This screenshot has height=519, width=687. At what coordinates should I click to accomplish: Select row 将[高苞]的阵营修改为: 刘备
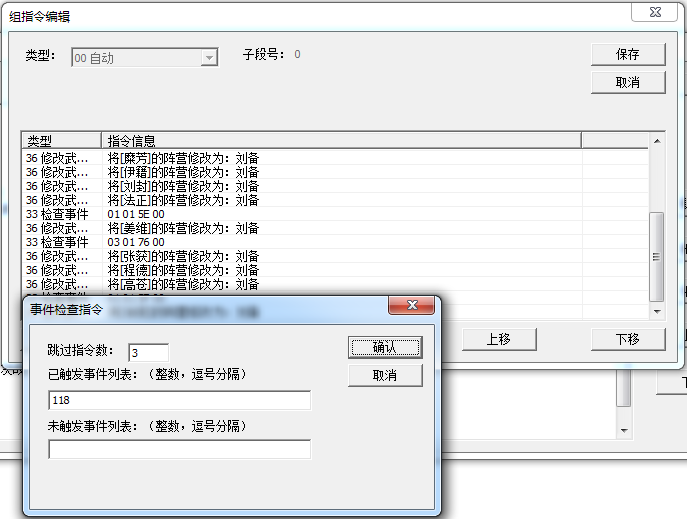335,284
